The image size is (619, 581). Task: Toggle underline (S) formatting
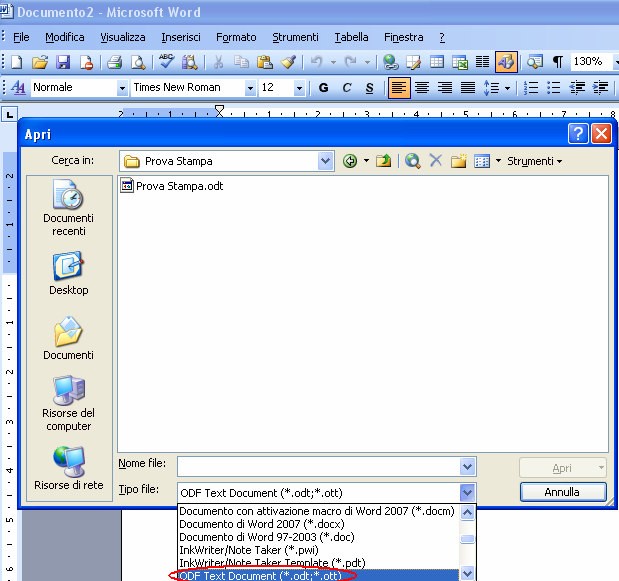tap(369, 88)
